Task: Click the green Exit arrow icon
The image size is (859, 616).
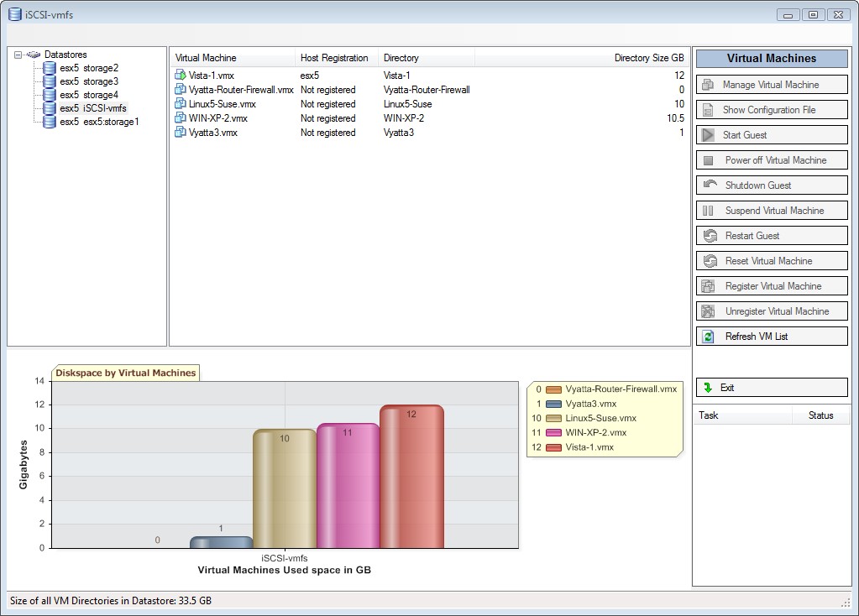Action: [x=709, y=388]
